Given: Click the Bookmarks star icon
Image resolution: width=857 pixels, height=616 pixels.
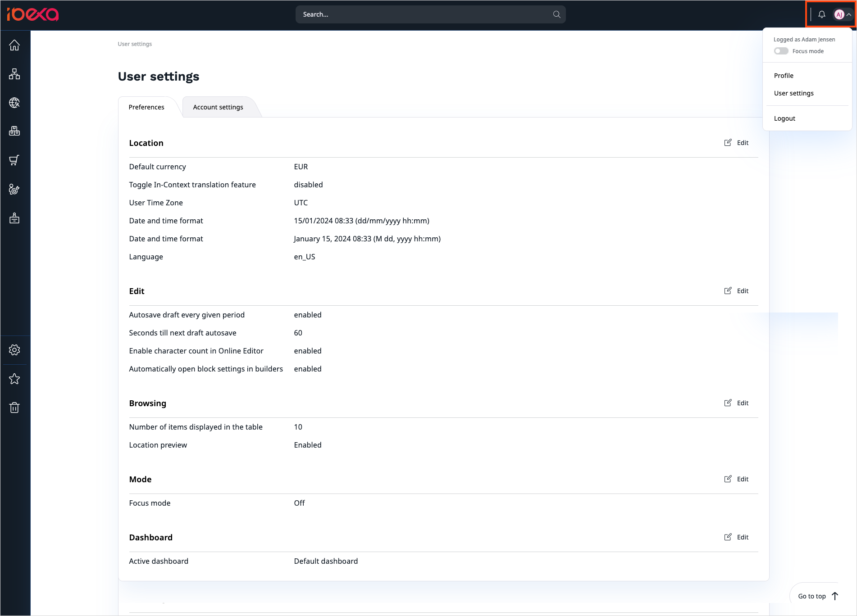Looking at the screenshot, I should [x=15, y=379].
